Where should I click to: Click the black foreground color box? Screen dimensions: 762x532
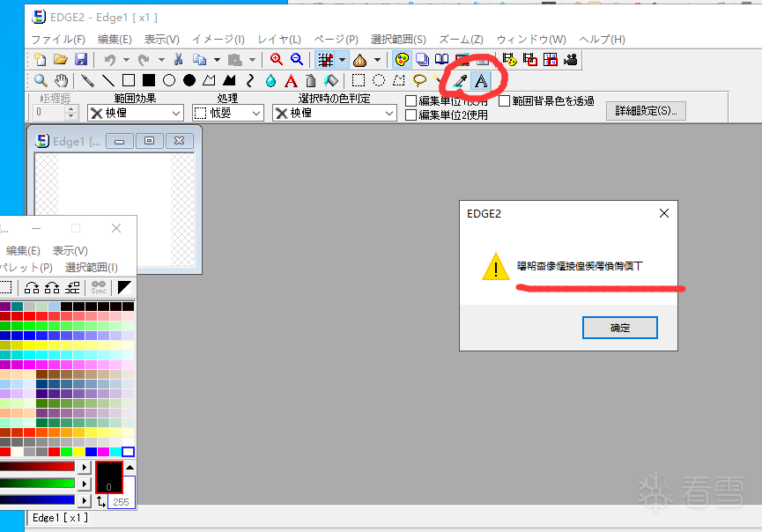coord(109,477)
